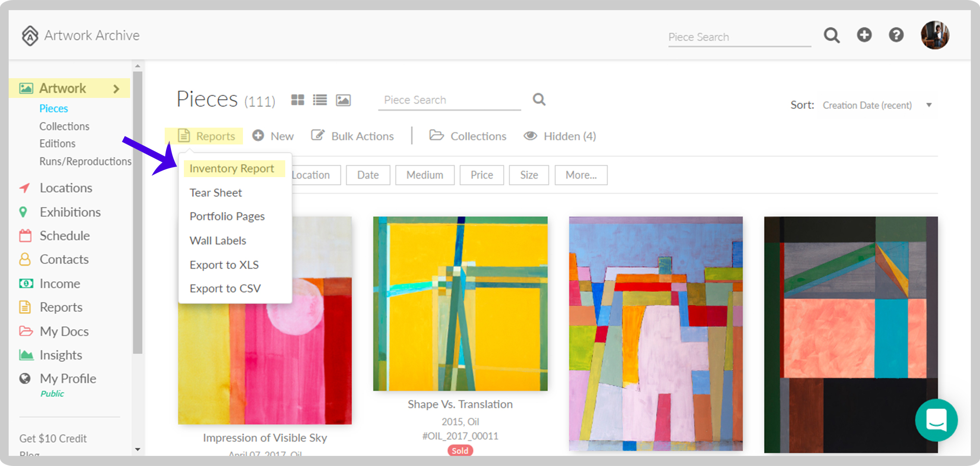Open the help question mark icon

(x=896, y=35)
